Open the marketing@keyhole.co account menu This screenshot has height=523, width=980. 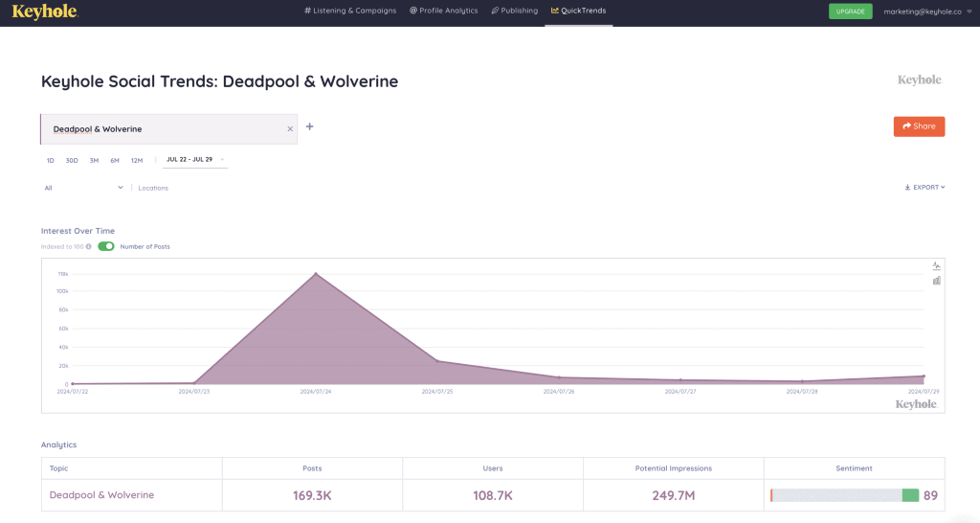click(x=927, y=11)
